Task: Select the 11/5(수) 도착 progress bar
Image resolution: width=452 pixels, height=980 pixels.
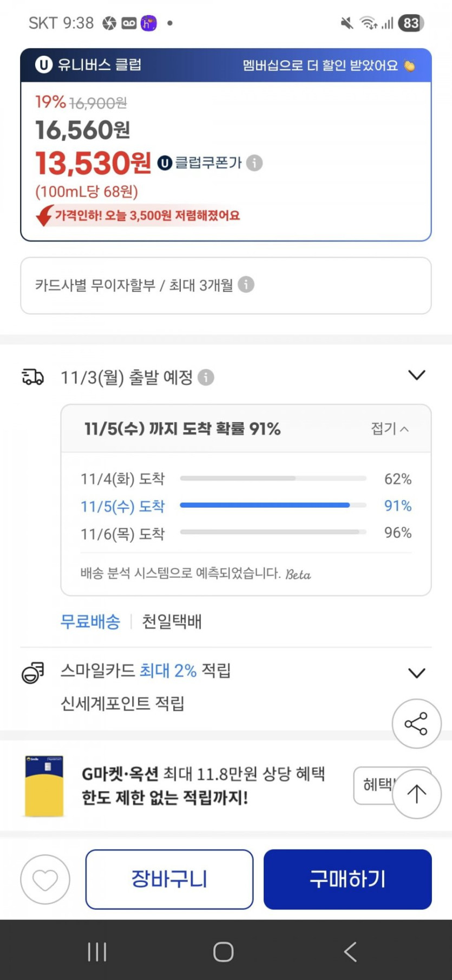Action: pos(265,505)
